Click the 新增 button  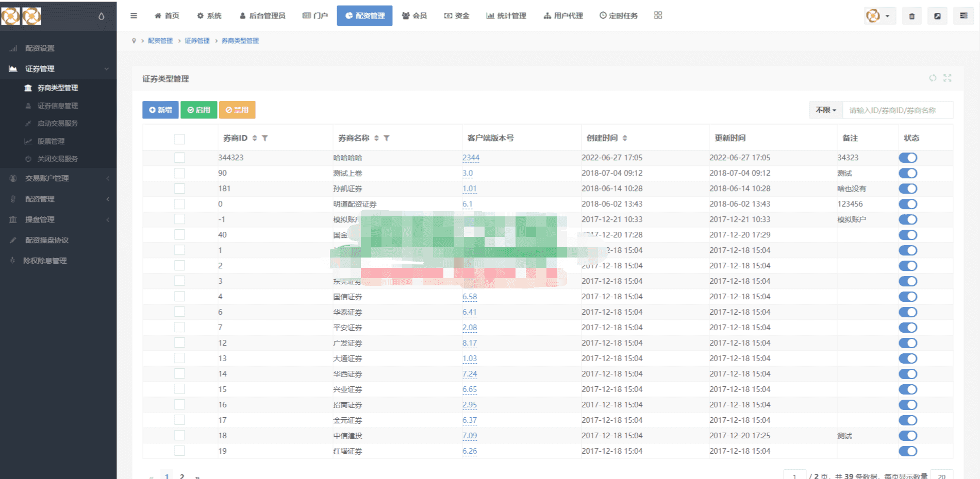tap(160, 110)
